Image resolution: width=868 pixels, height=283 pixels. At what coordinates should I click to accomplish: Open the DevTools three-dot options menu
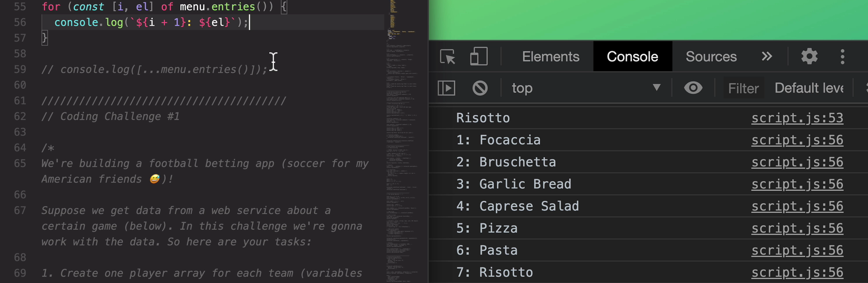click(842, 57)
